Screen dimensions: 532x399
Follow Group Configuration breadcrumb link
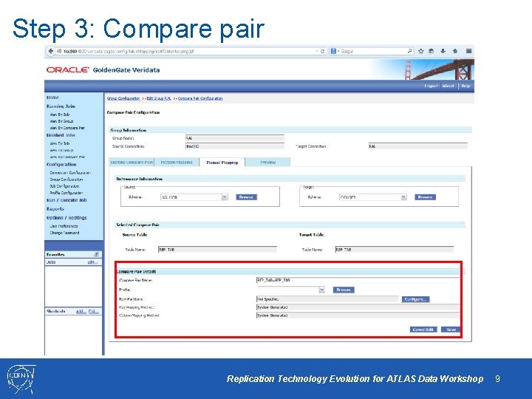(x=123, y=98)
